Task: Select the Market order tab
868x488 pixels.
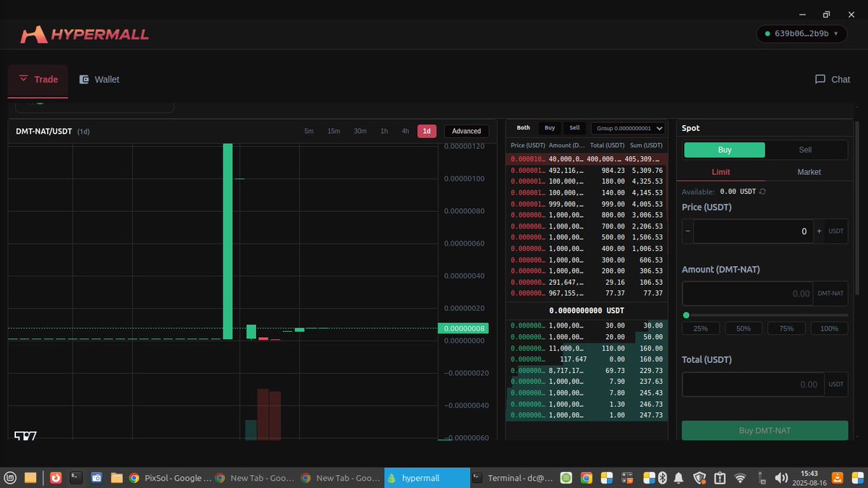Action: [x=809, y=172]
